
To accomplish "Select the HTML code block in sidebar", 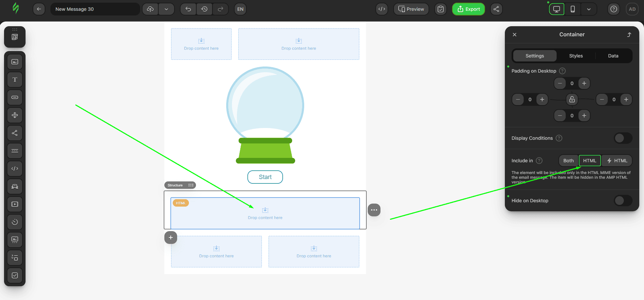I will (15, 169).
